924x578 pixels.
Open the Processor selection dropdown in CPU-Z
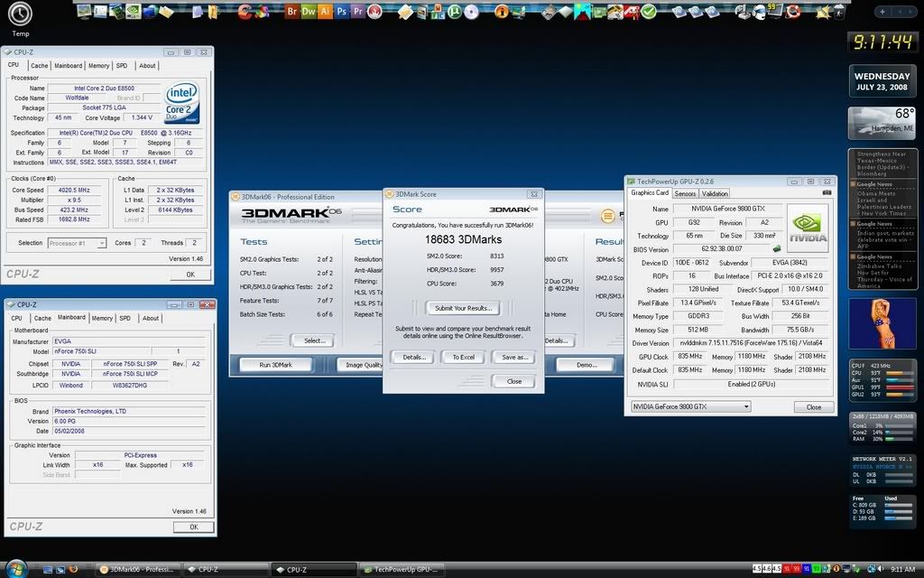[x=77, y=243]
